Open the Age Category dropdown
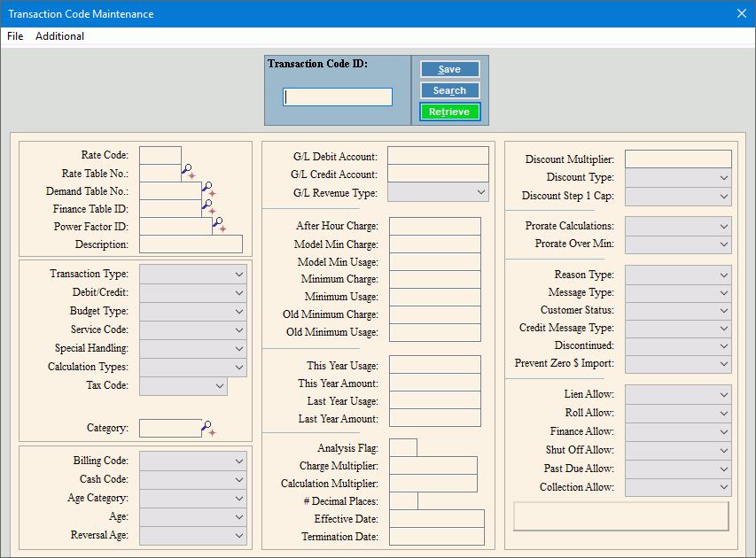The image size is (756, 558). [193, 499]
